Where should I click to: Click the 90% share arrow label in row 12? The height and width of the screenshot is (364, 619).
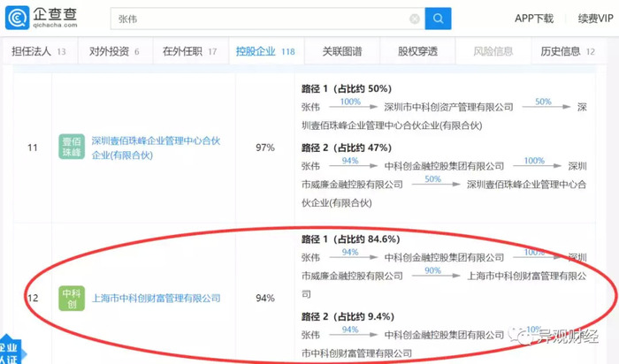[x=432, y=270]
